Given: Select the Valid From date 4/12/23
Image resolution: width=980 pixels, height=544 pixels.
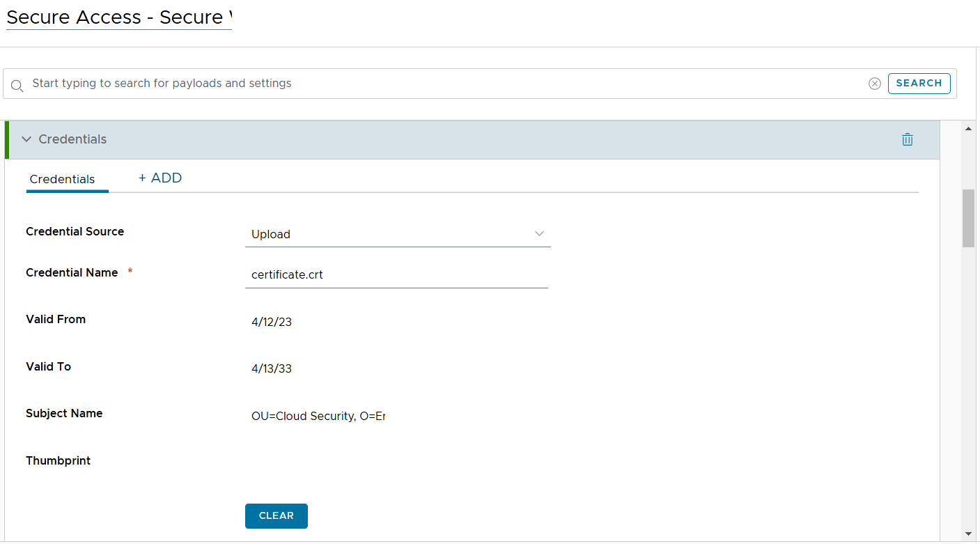Looking at the screenshot, I should pyautogui.click(x=272, y=322).
